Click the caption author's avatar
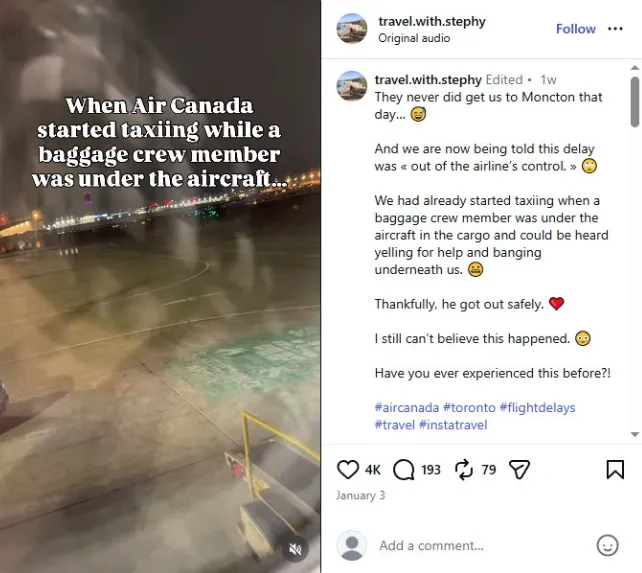This screenshot has height=573, width=642. [x=352, y=86]
